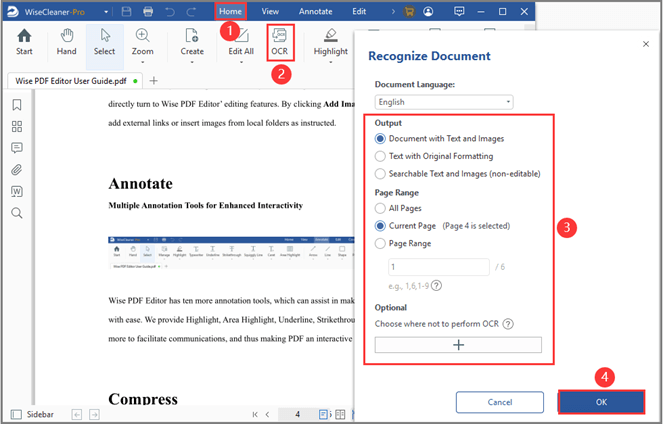Select single-page continuous view icon
663x424 pixels.
coord(323,415)
